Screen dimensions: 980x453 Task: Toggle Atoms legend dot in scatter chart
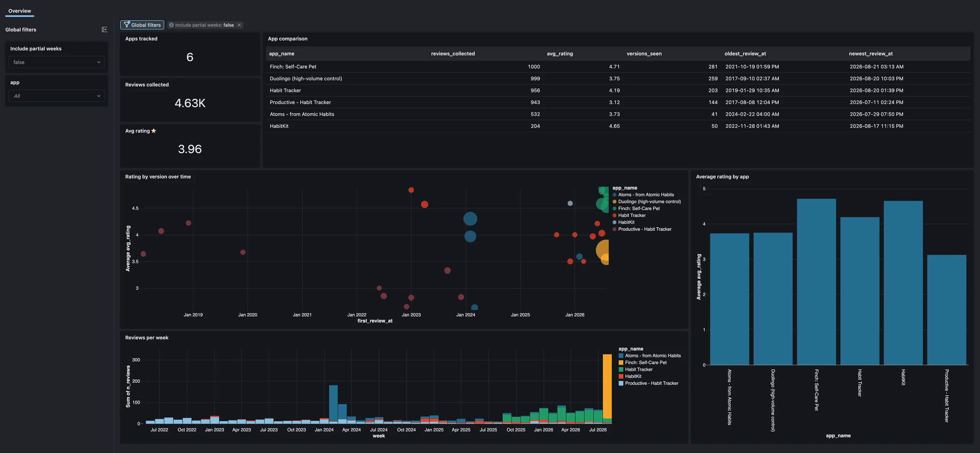[614, 195]
